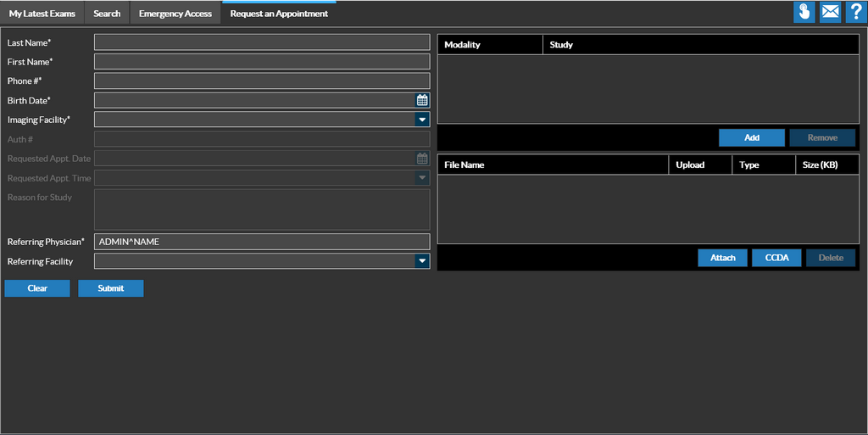Viewport: 868px width, 435px height.
Task: Click the touch-mode hand icon
Action: click(804, 13)
